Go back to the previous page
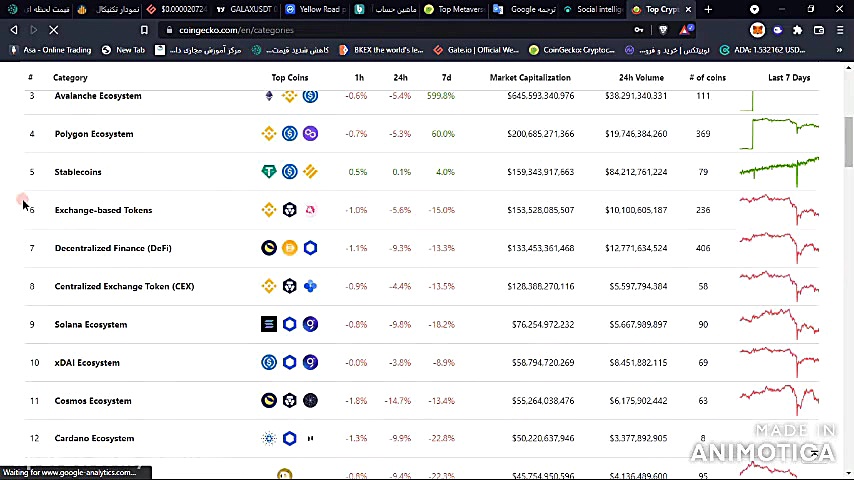The image size is (854, 480). (x=14, y=30)
